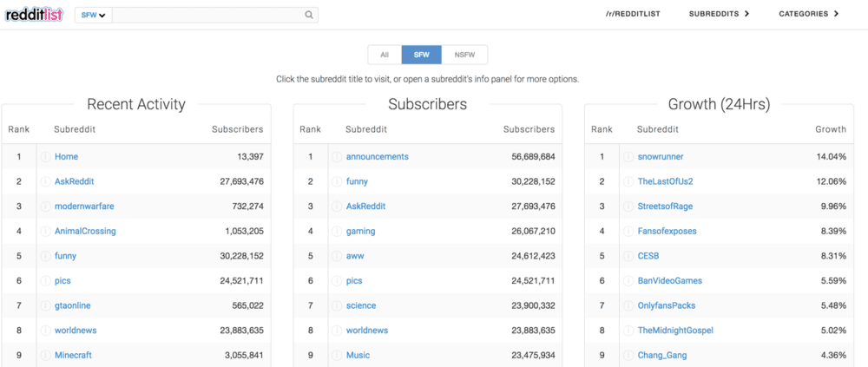868x367 pixels.
Task: Open info icon beside Minecraft
Action: coord(46,355)
